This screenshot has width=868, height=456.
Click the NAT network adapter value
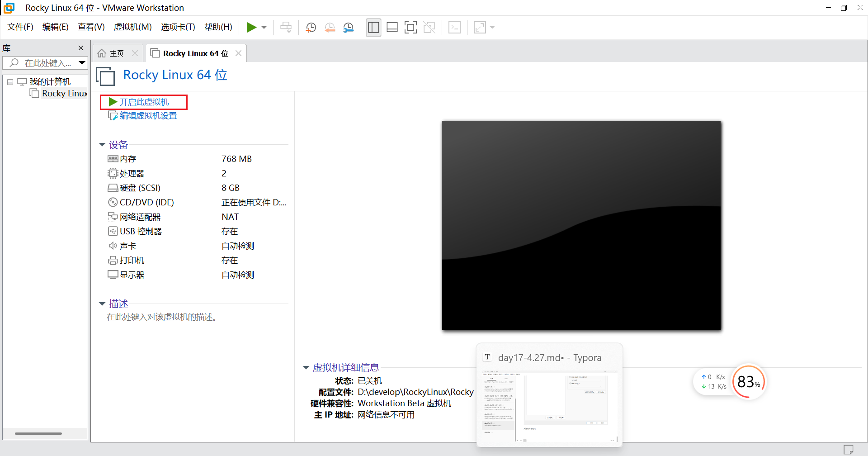(x=230, y=217)
